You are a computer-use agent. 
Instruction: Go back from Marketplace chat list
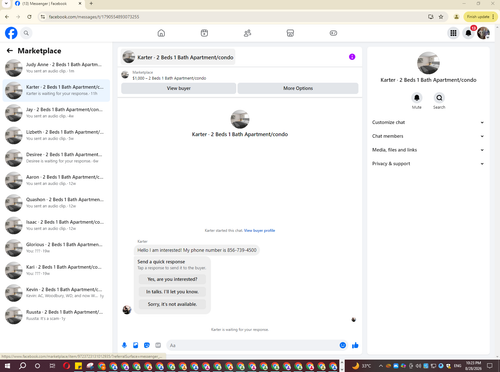pos(10,51)
